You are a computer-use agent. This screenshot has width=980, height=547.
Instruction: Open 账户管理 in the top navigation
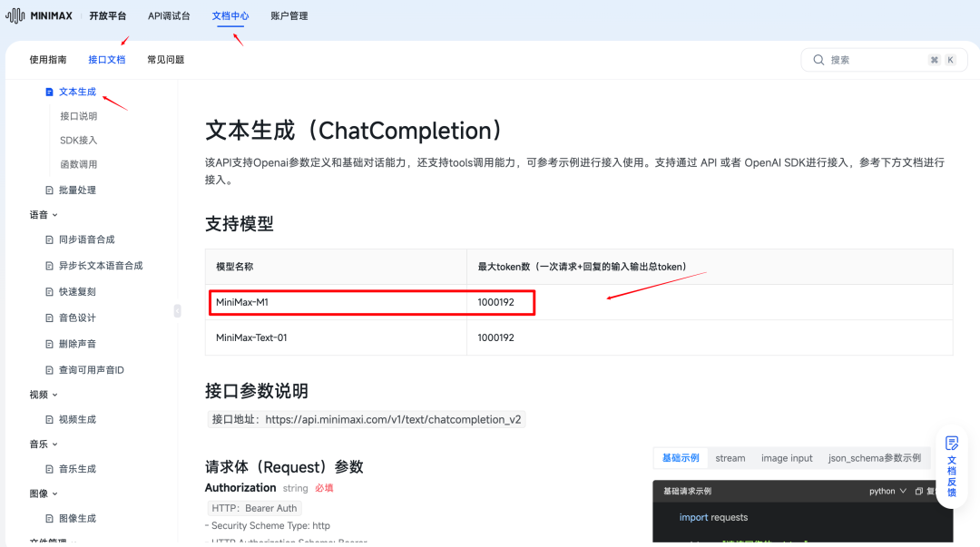pos(289,15)
